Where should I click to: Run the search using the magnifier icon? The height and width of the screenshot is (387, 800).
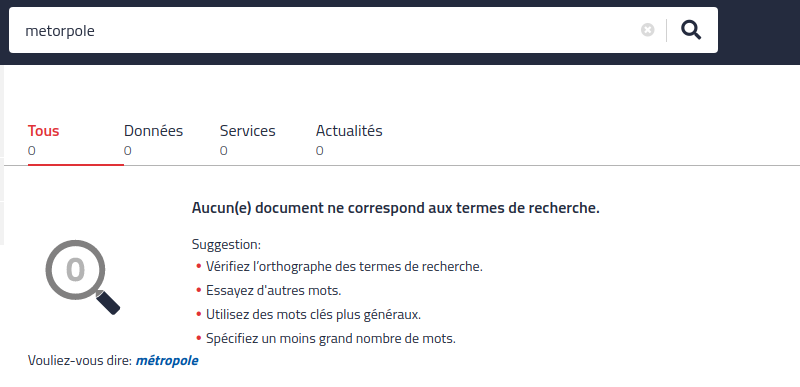pyautogui.click(x=691, y=30)
